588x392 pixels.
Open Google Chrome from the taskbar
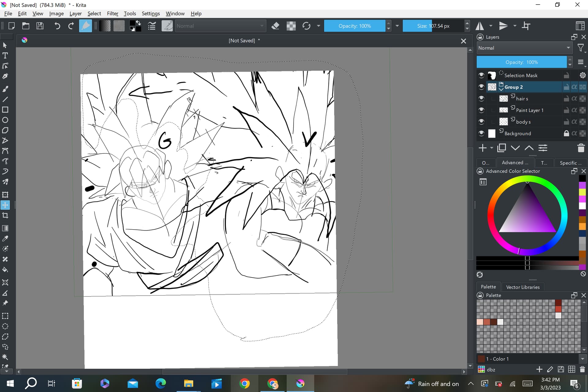[244, 383]
